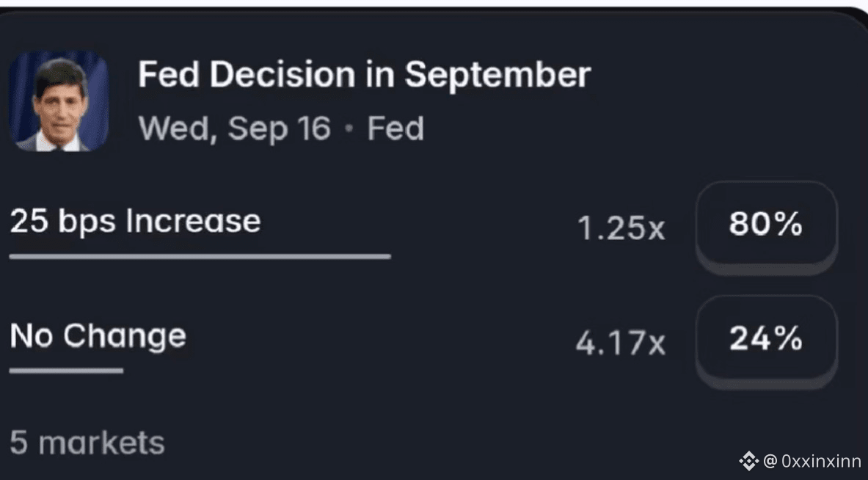Click the progress bar under 25 bps Increase

tap(200, 256)
